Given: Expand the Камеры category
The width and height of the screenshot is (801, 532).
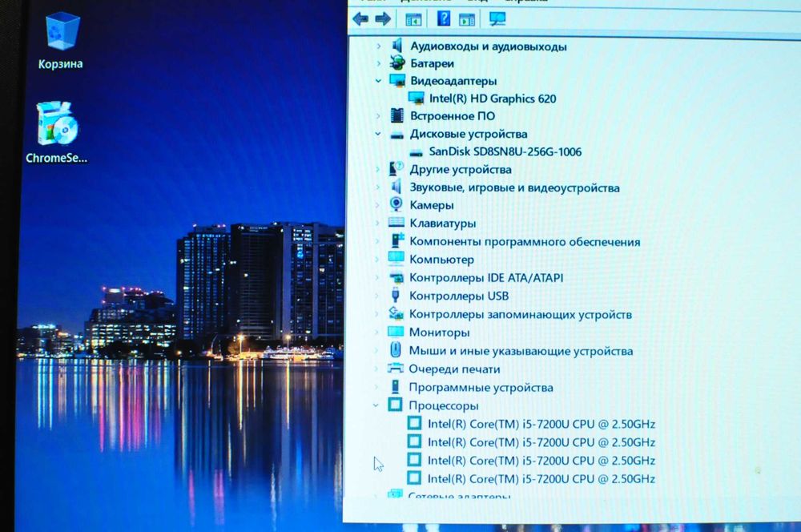Looking at the screenshot, I should coord(377,205).
